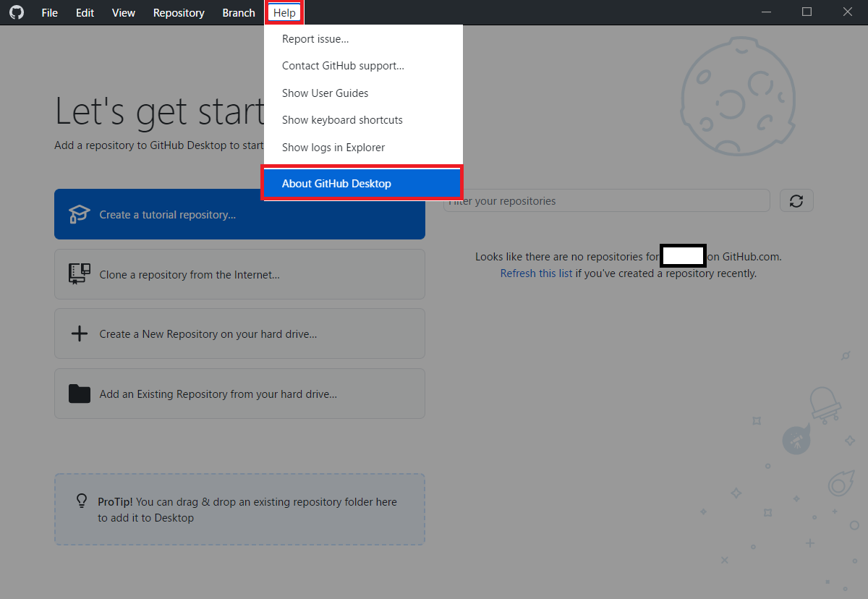The height and width of the screenshot is (599, 868).
Task: Select Show User Guides
Action: pyautogui.click(x=363, y=93)
